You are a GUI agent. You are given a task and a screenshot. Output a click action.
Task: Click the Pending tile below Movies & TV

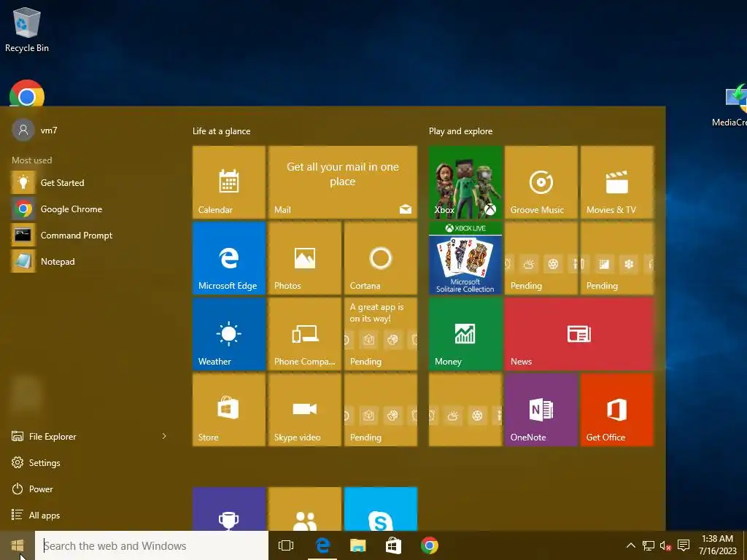tap(616, 257)
